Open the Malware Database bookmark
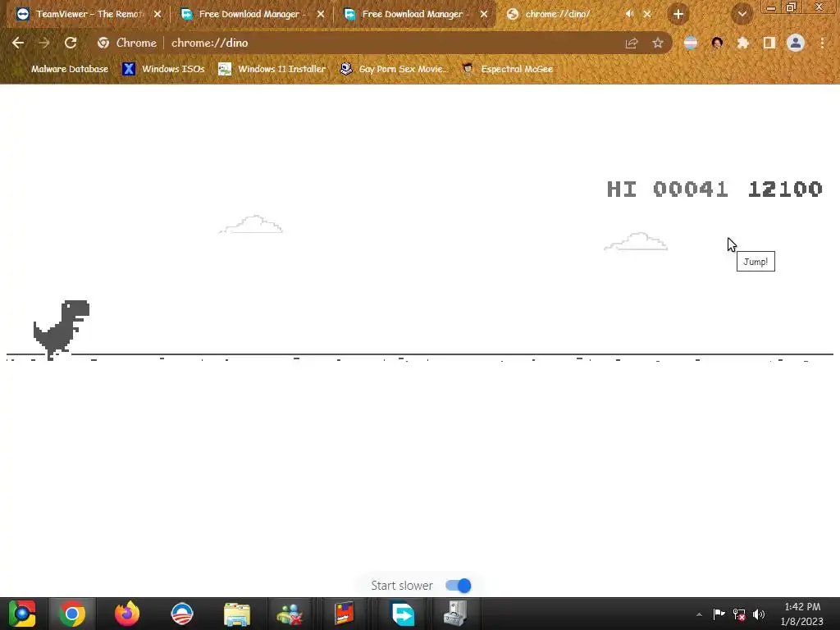The image size is (840, 630). 63,69
